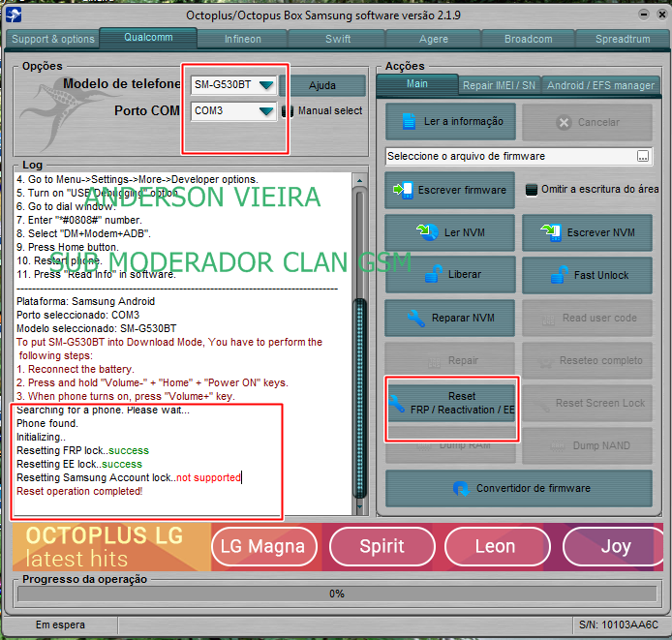Open the Android / EFS manager tab
The width and height of the screenshot is (672, 640).
(x=600, y=85)
